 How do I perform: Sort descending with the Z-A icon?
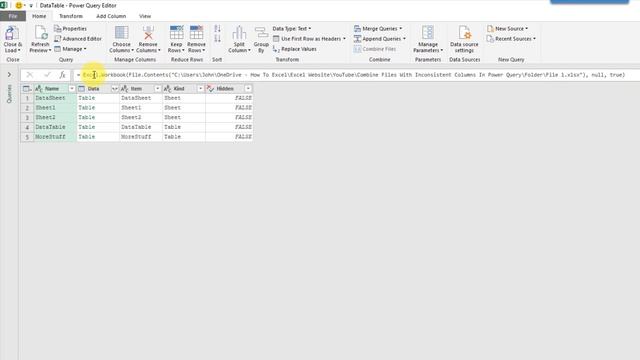217,39
